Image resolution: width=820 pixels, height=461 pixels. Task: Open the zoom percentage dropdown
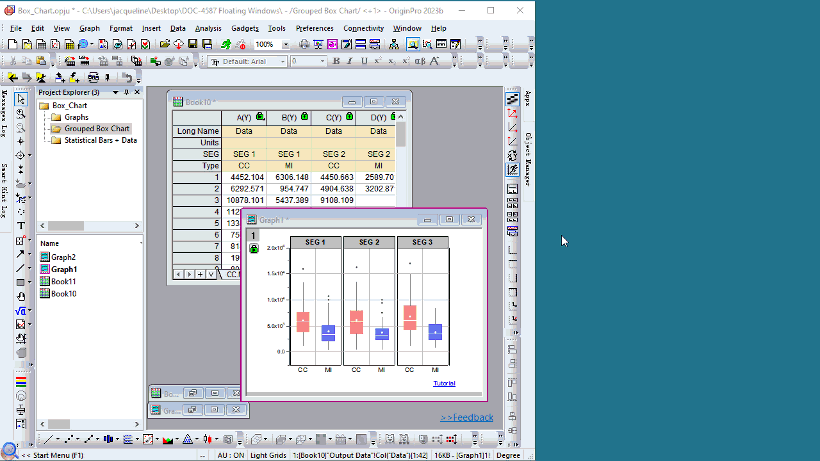coord(286,45)
